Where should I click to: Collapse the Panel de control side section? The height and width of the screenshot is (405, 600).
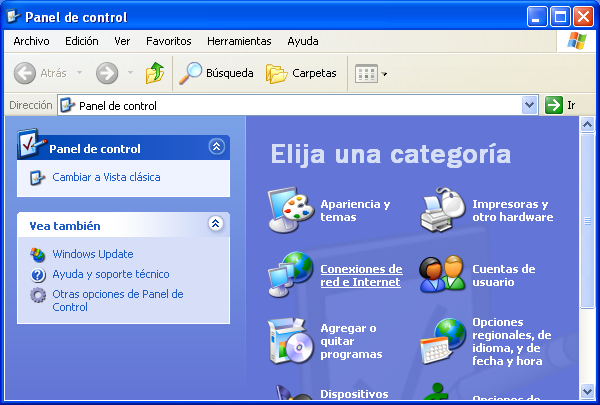(x=216, y=147)
